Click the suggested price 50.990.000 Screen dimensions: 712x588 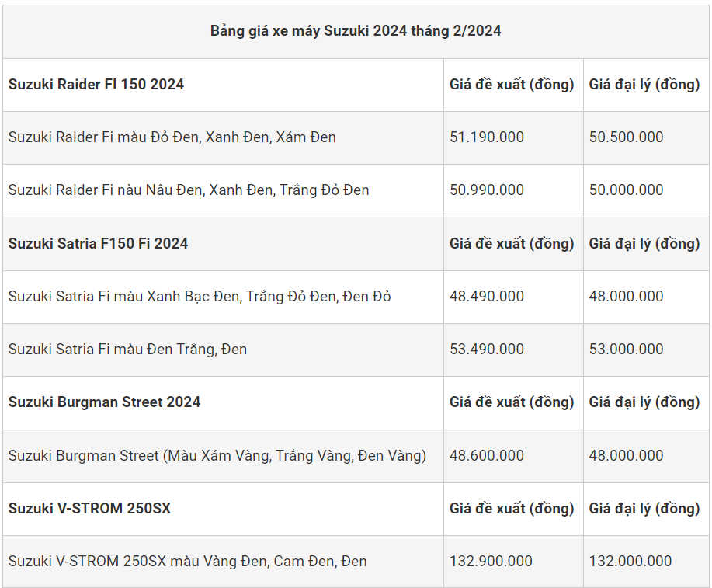pos(487,190)
